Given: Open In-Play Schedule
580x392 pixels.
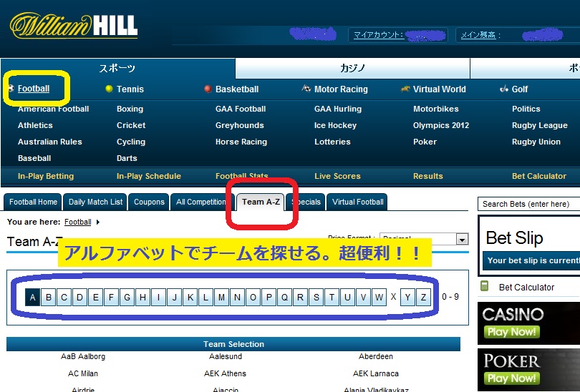Looking at the screenshot, I should tap(149, 176).
